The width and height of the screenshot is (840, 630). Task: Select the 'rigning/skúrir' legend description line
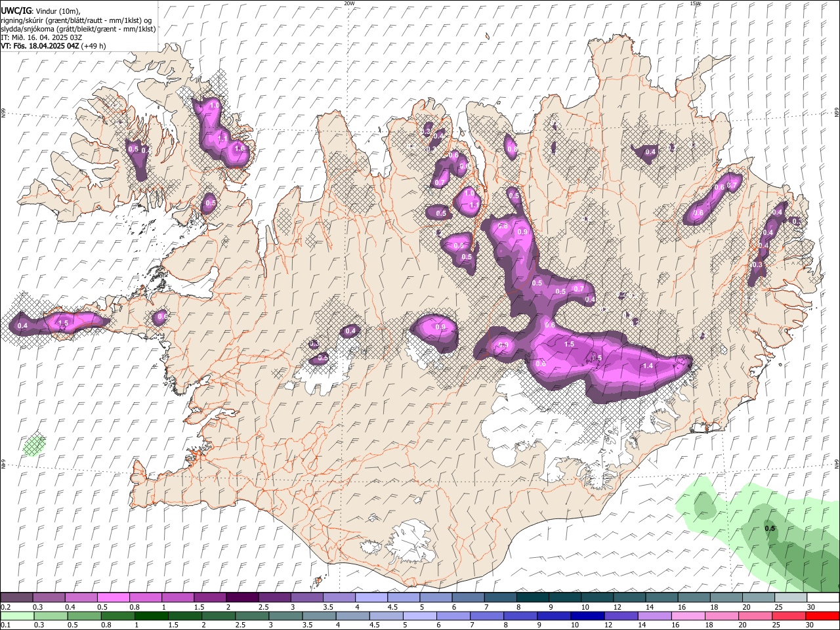[x=76, y=20]
